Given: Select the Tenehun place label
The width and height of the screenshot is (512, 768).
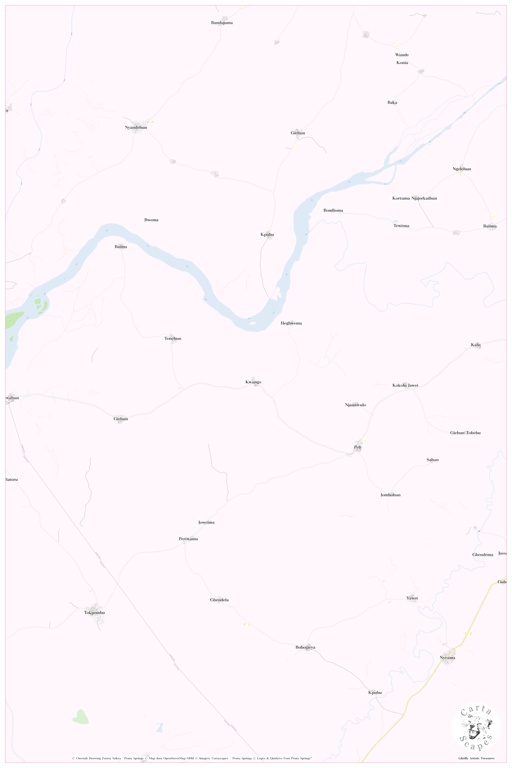Looking at the screenshot, I should tap(172, 338).
